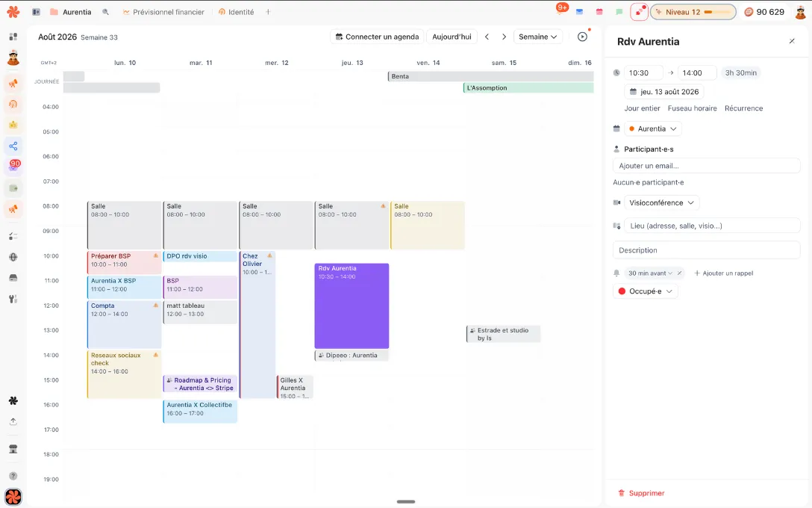This screenshot has width=812, height=508.
Task: Open the Récurrence option
Action: click(x=743, y=108)
